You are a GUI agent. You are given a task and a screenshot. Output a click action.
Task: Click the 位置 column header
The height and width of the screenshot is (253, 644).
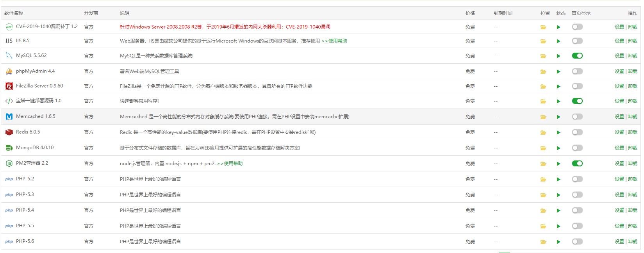545,13
